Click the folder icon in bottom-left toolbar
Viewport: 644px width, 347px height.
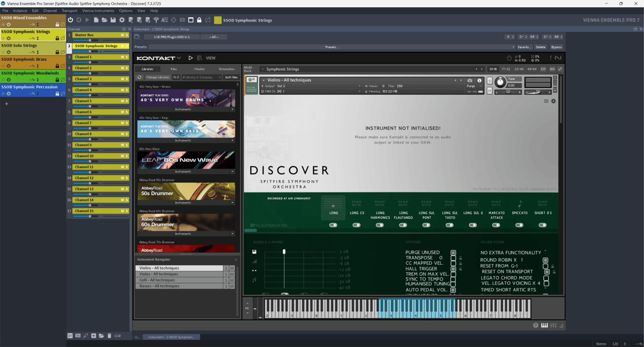click(x=101, y=335)
